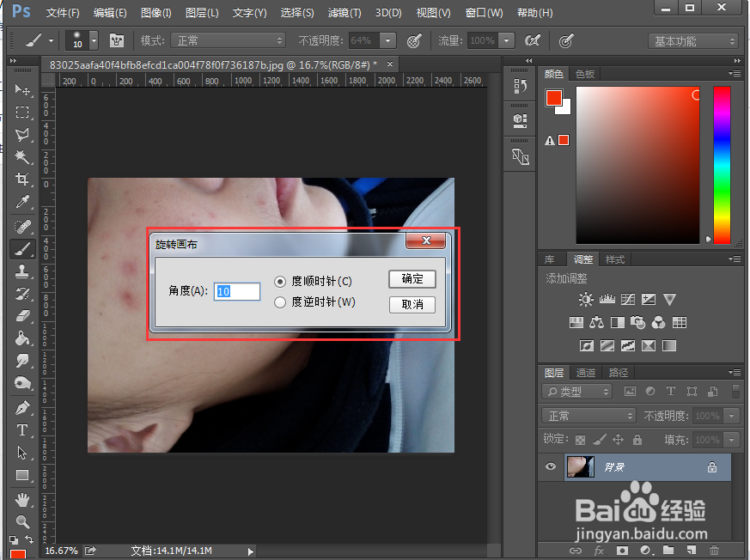Open the History panel icon
Screen dimensions: 750x560
click(x=520, y=87)
